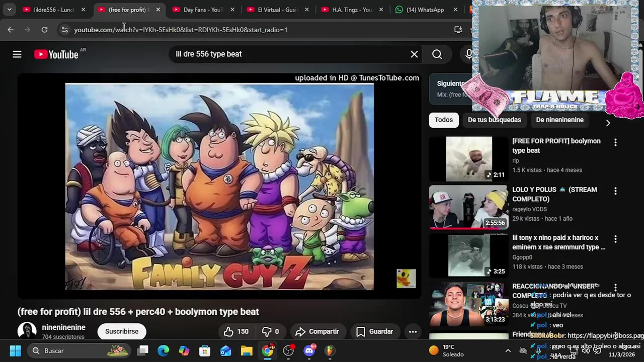Screen dimensions: 644x362
Task: Open FL Studio from the taskbar
Action: (x=330, y=350)
